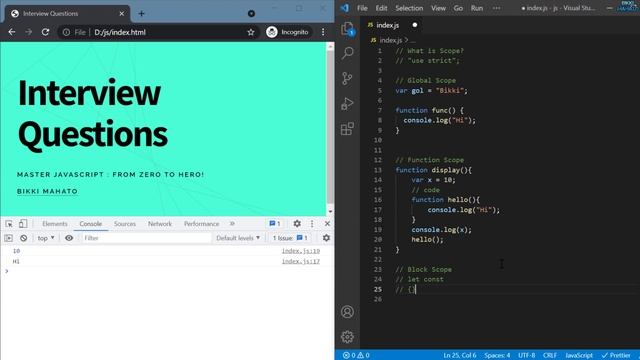
Task: Click the Chrome forward arrow
Action: tap(28, 32)
